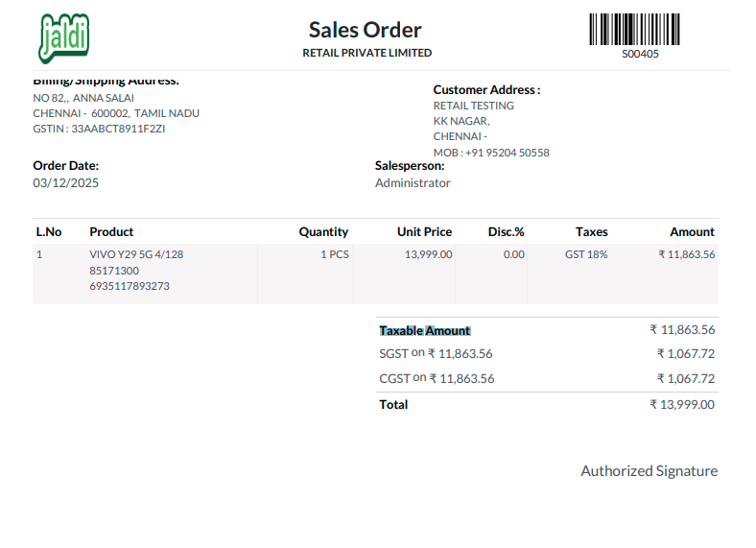
Task: Select the Taxable Amount value ₹ 11,863.56
Action: coord(682,330)
